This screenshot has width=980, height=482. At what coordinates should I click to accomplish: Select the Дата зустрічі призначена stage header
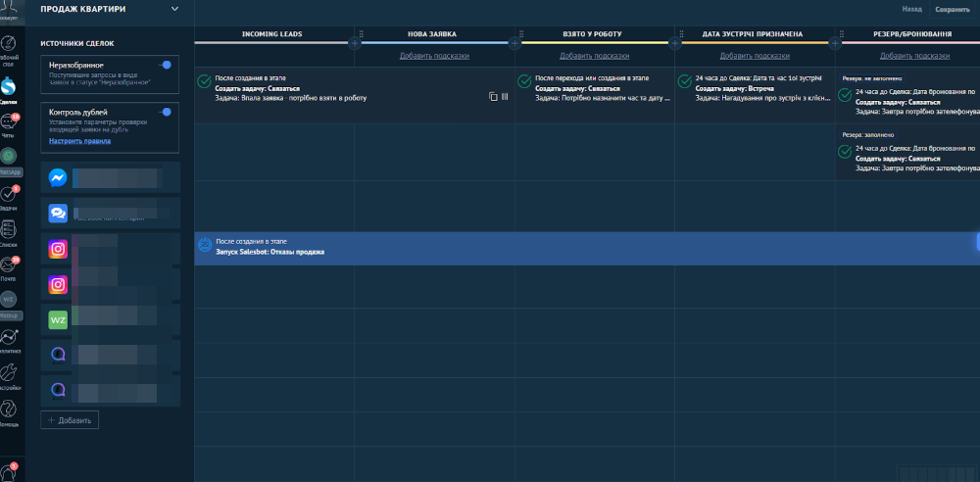(x=755, y=34)
